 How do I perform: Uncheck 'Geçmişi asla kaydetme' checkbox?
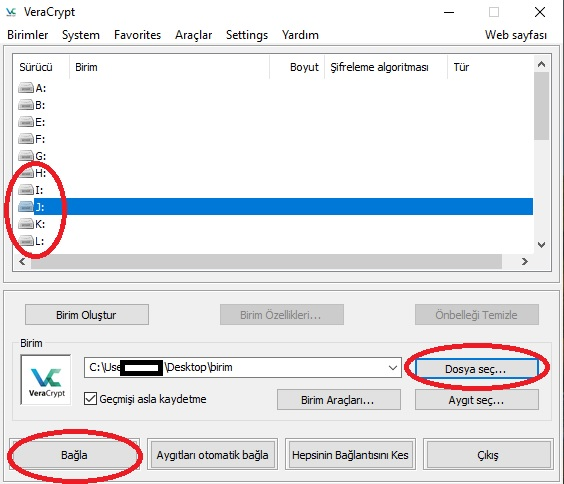(x=90, y=399)
